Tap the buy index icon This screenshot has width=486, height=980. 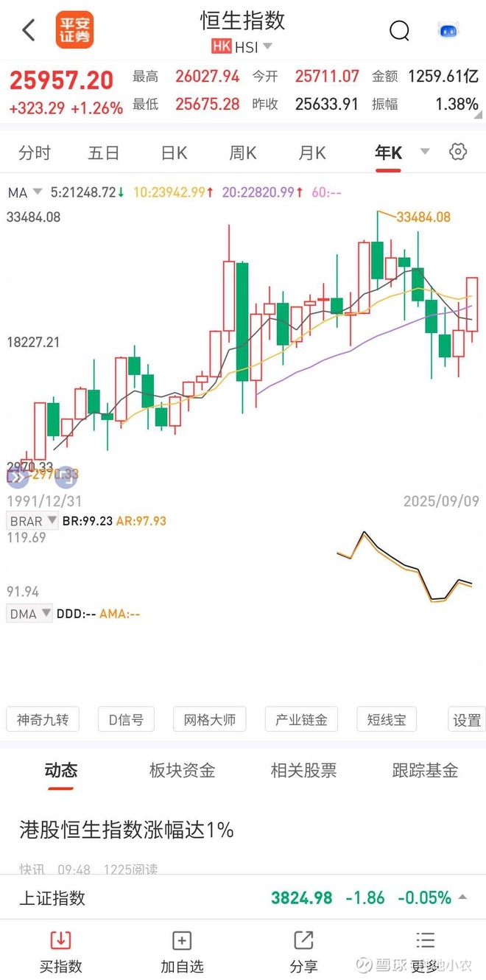point(60,940)
